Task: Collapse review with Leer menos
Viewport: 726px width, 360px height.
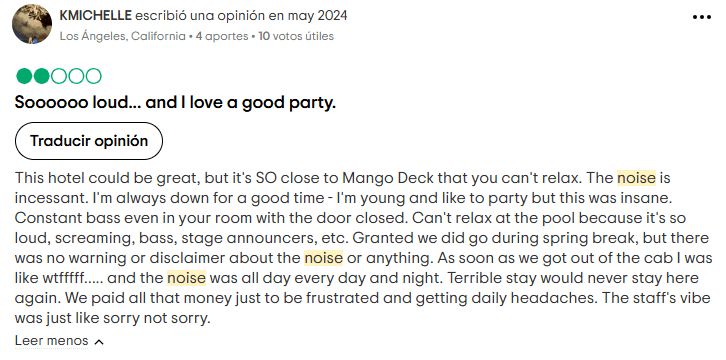Action: [51, 341]
